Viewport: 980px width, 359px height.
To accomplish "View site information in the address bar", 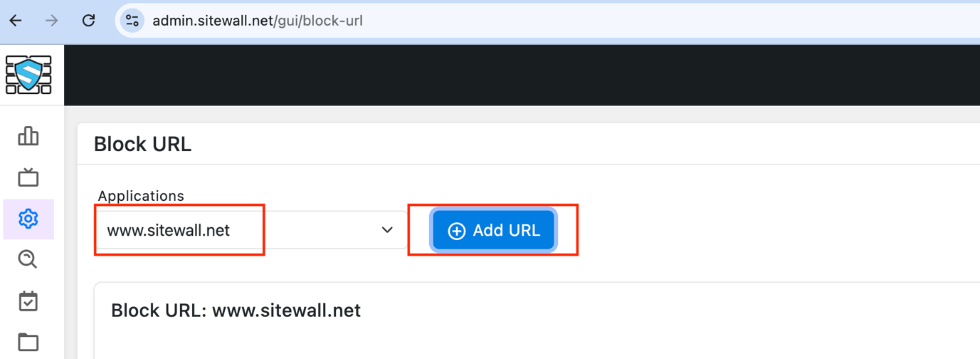I will coord(132,21).
